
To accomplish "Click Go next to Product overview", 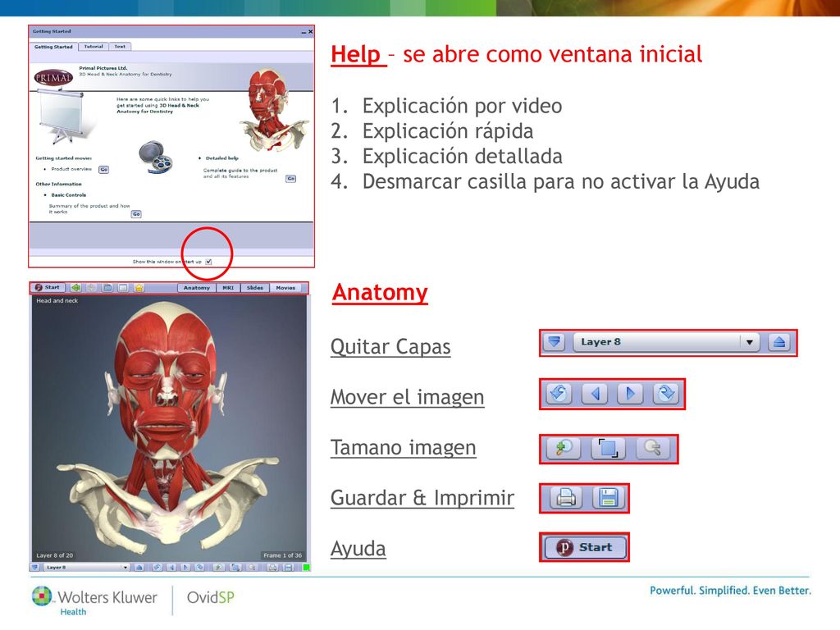I will tap(104, 169).
